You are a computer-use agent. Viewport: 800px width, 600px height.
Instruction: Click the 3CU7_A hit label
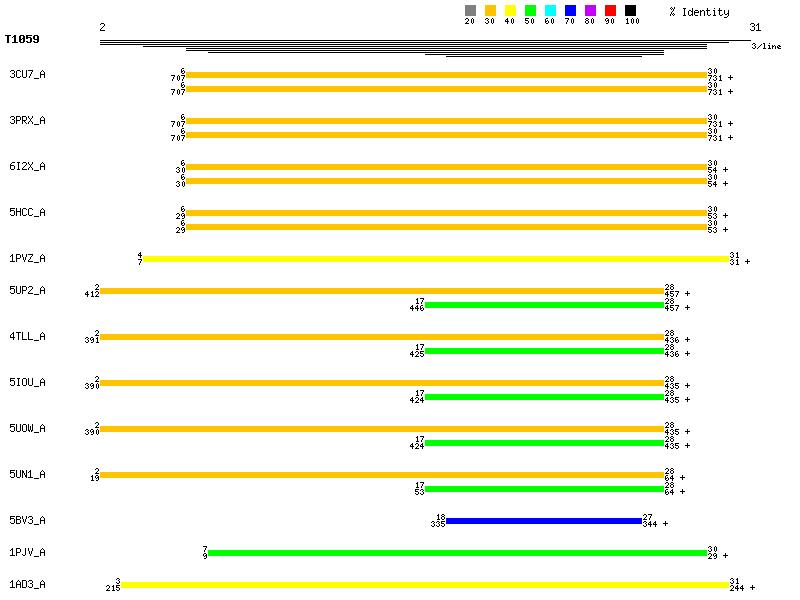[27, 75]
